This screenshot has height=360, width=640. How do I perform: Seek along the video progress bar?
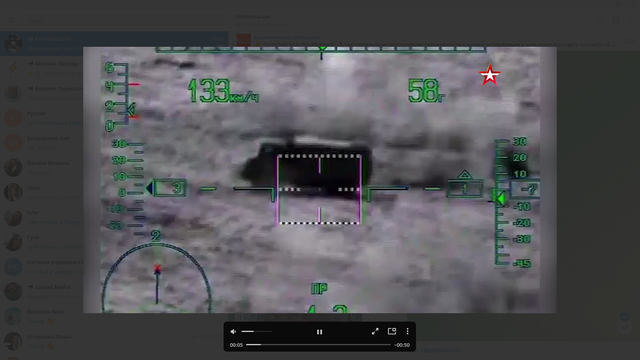pyautogui.click(x=318, y=345)
